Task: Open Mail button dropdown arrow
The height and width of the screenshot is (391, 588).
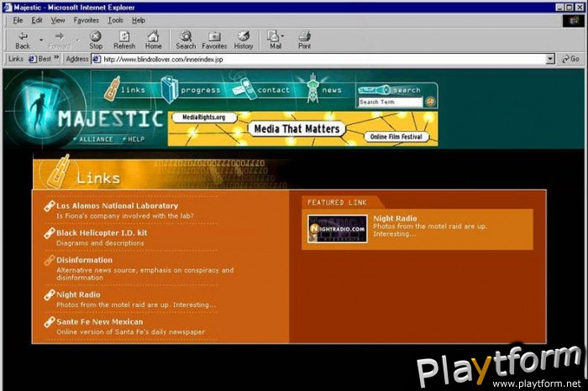Action: coord(282,36)
